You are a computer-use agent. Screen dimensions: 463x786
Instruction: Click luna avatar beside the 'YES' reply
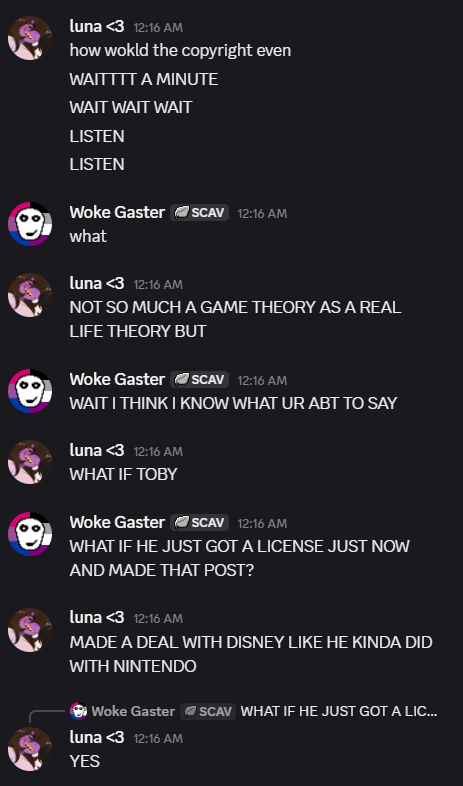click(30, 749)
